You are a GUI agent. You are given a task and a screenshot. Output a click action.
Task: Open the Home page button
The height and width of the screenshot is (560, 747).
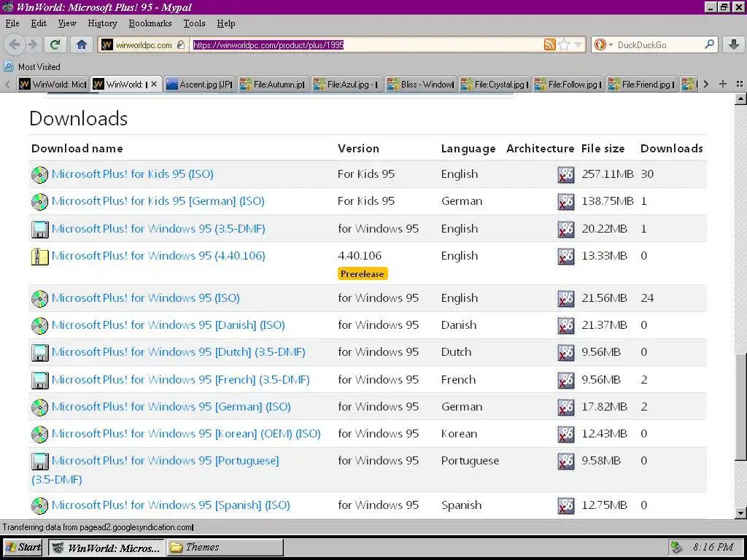(82, 44)
